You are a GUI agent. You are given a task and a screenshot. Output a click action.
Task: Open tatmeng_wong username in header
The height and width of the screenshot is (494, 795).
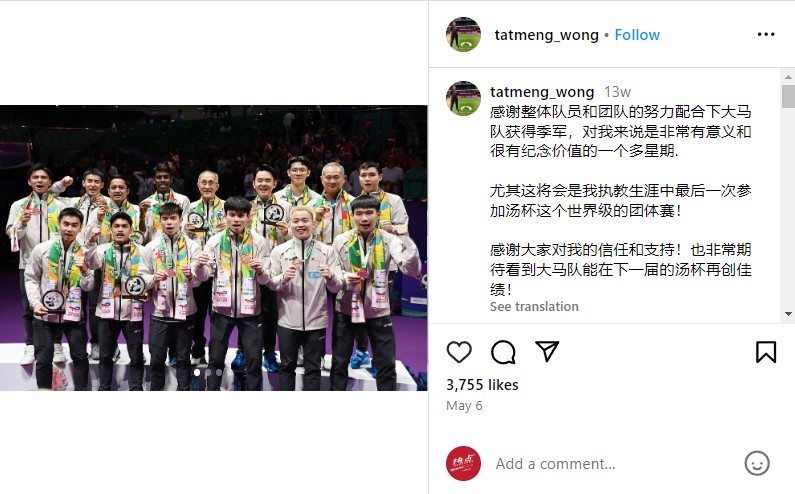(x=547, y=35)
